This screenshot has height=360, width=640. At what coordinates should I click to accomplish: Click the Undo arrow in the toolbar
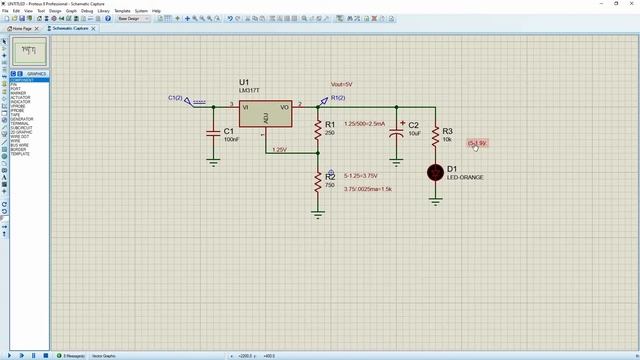coord(230,18)
